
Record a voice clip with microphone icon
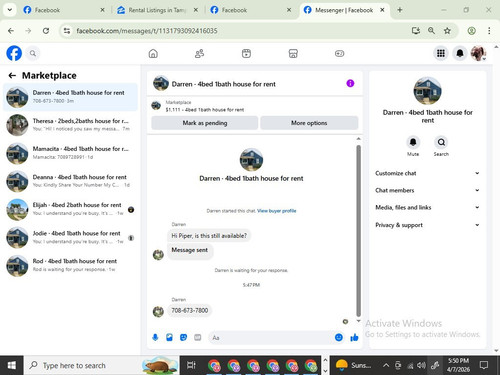(x=155, y=338)
